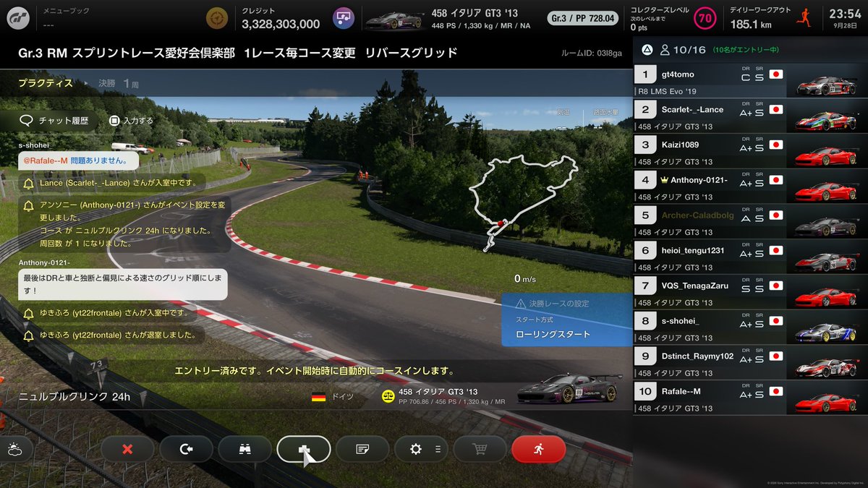
Task: Click the Gran Turismo logo icon
Action: coord(17,17)
